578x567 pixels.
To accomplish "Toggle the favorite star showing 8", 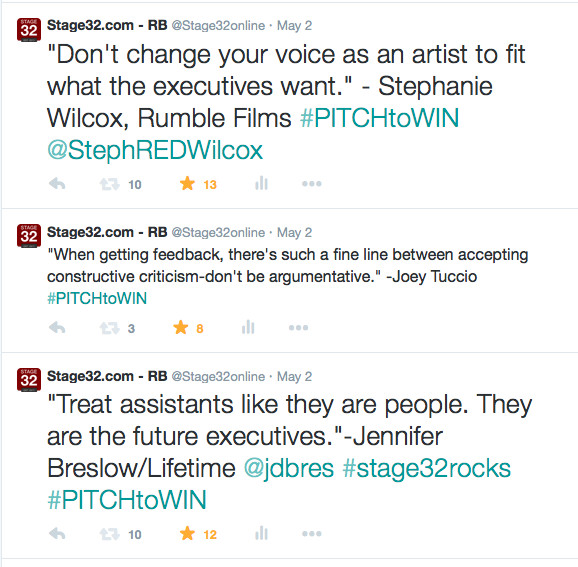I will (181, 327).
